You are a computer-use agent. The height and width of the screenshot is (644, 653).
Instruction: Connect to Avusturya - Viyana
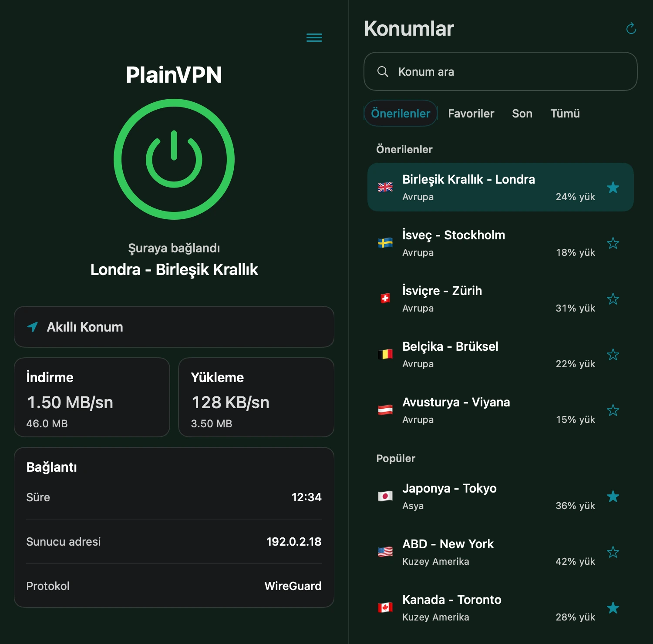tap(501, 410)
